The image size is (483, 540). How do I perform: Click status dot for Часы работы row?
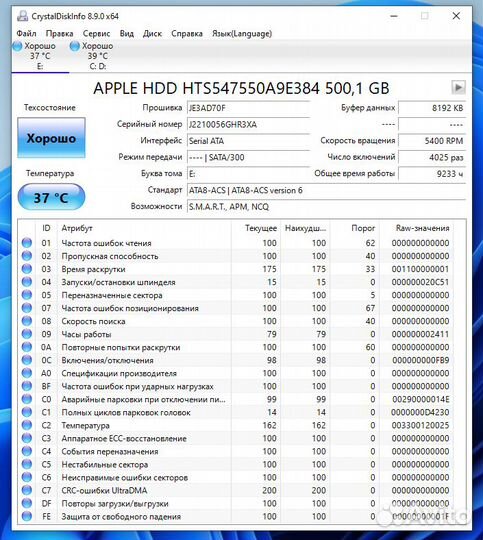pyautogui.click(x=27, y=334)
